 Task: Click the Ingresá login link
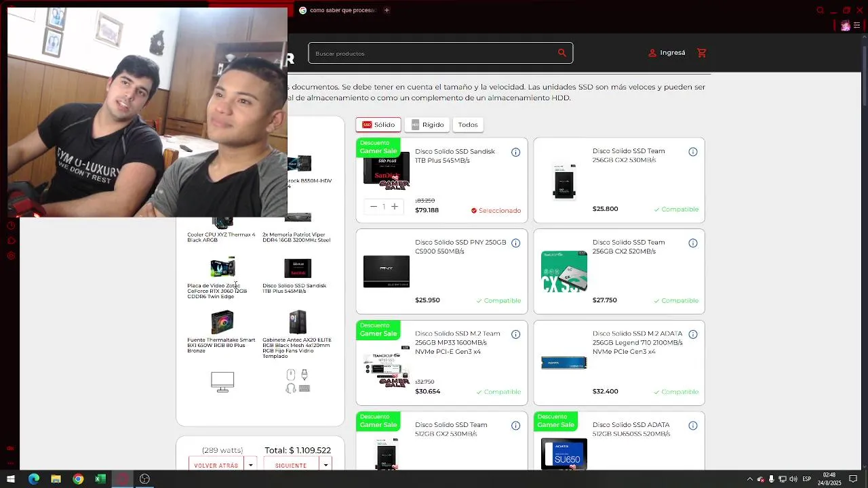pos(673,53)
